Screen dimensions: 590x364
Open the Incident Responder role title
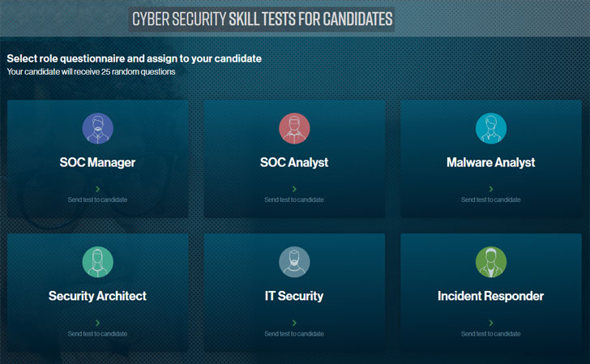tap(490, 296)
